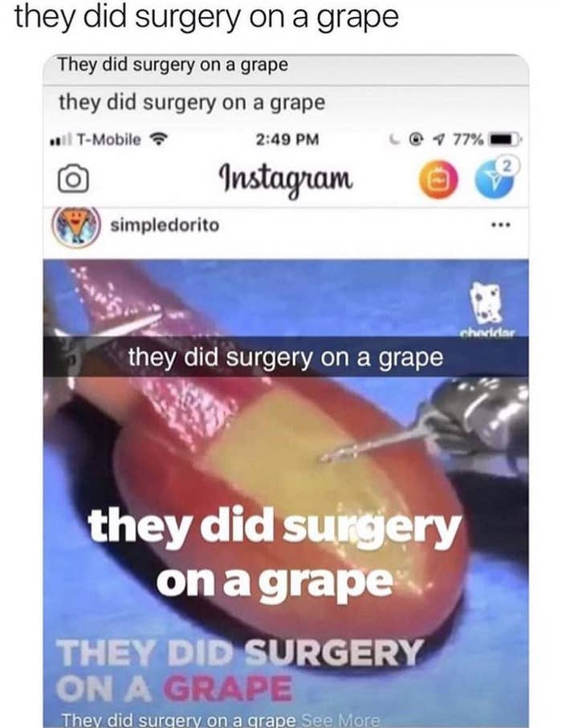The image size is (562, 728).
Task: Tap the cheddar watermark logo
Action: [487, 310]
